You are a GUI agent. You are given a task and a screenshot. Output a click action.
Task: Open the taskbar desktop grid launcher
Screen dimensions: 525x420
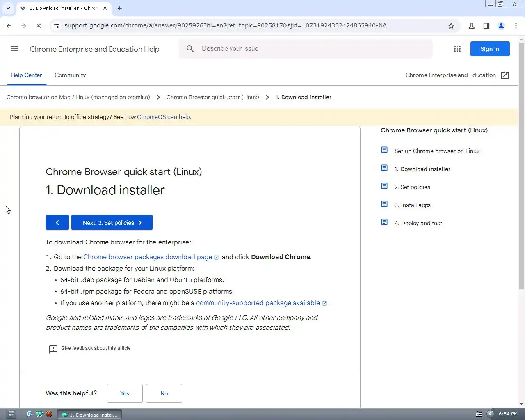(x=11, y=414)
